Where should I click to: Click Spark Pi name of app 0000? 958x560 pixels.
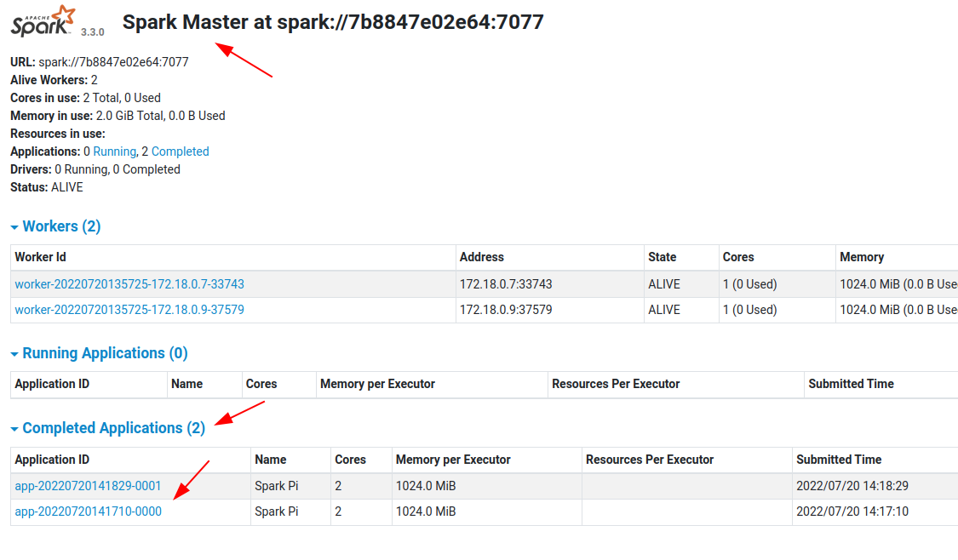point(277,511)
